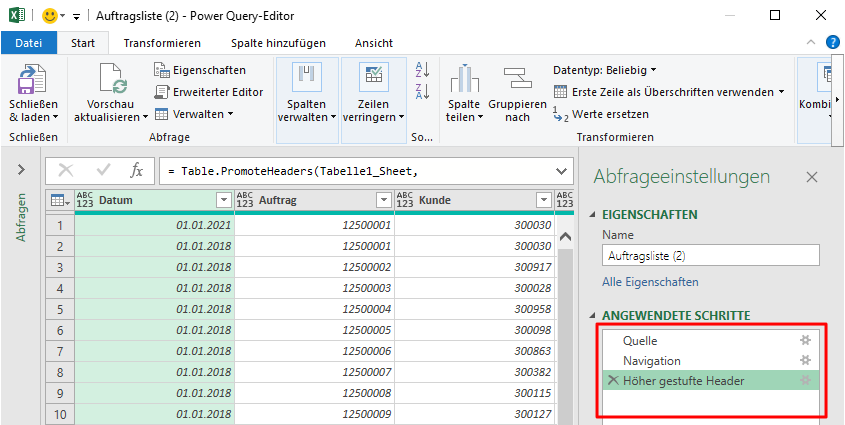Click the Zeilen verringern icon

point(373,78)
